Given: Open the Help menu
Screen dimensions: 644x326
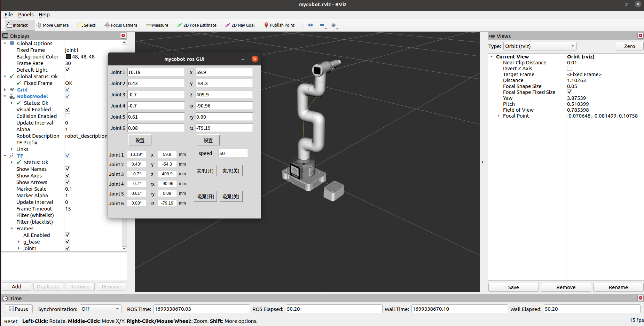Looking at the screenshot, I should pyautogui.click(x=44, y=15).
